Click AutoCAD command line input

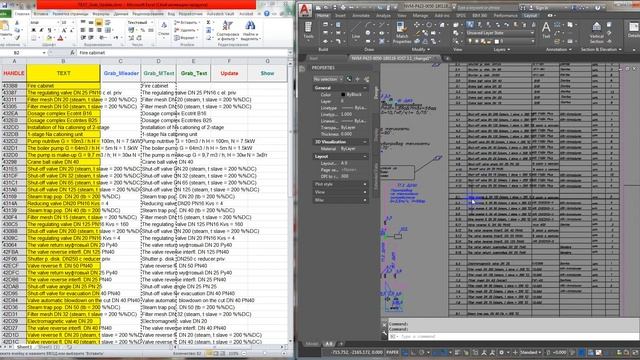(514, 336)
